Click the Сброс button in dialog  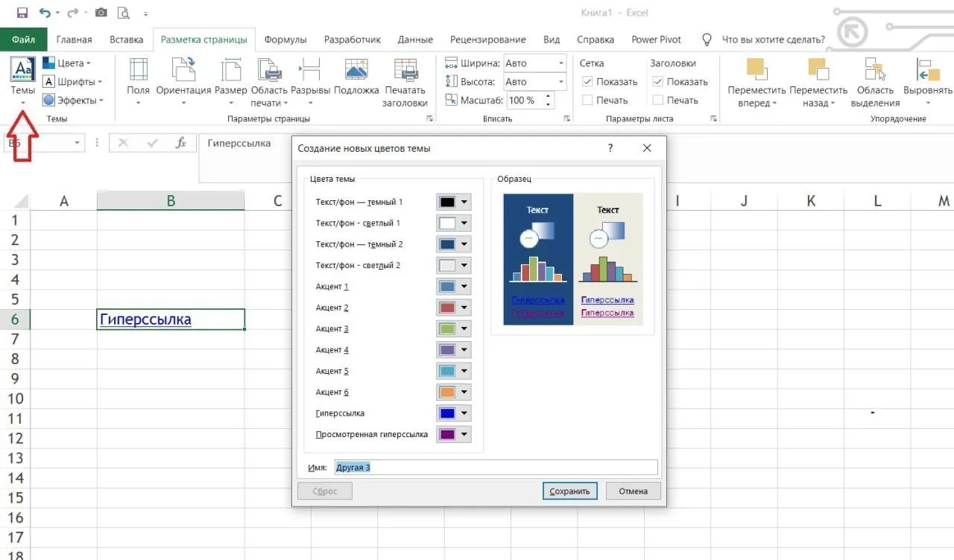click(325, 491)
